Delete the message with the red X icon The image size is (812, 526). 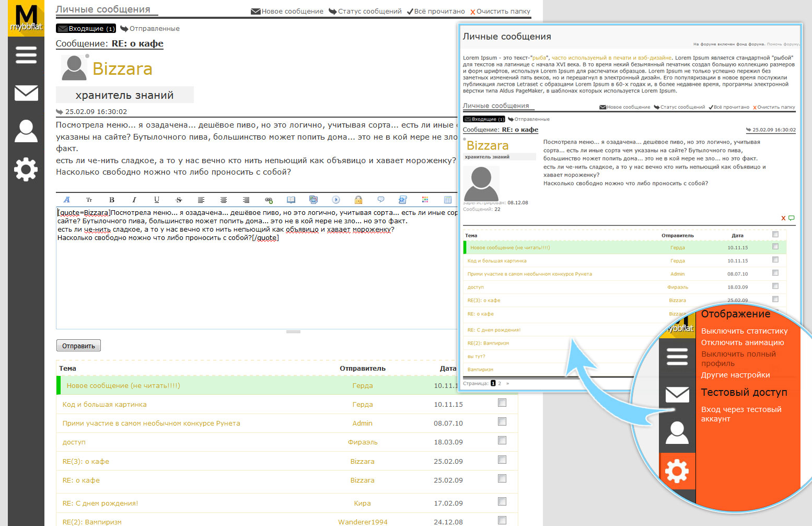[x=783, y=218]
